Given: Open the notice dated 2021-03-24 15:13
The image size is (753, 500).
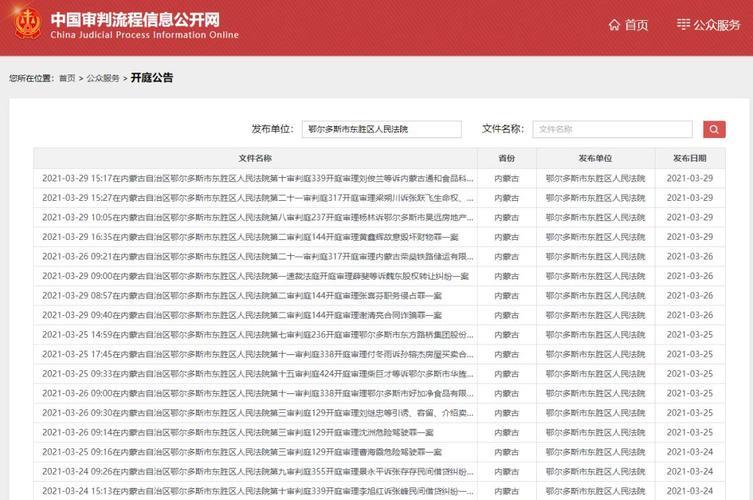Looking at the screenshot, I should click(258, 491).
